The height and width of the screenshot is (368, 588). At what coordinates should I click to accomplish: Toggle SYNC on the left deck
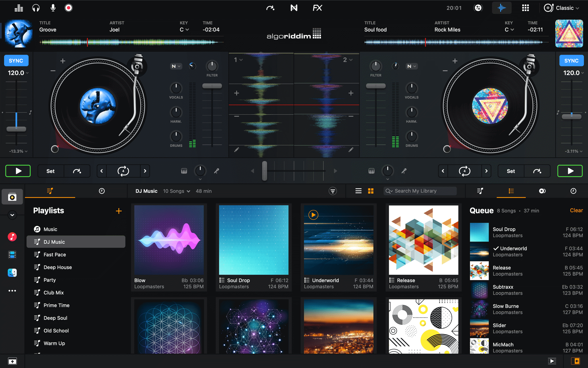coord(16,61)
